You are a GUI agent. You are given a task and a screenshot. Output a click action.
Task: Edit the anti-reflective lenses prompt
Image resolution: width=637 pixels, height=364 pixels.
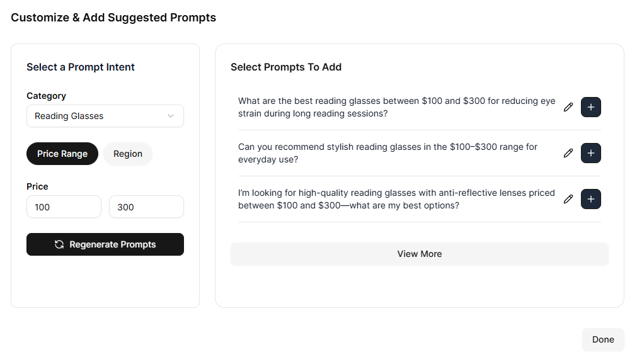(568, 199)
